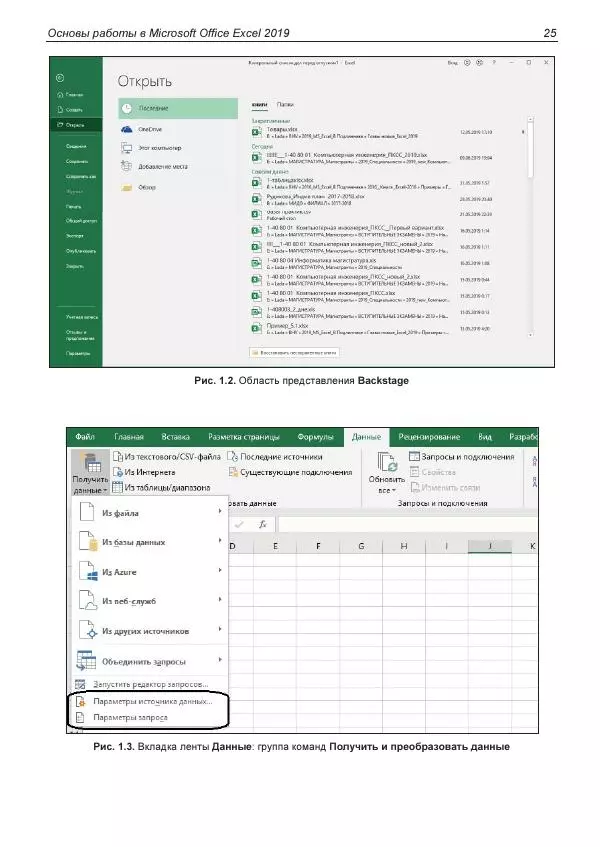Screen dimensions: 600x847
Task: Open the Пример_5.1.xlsx file icon
Action: (257, 329)
